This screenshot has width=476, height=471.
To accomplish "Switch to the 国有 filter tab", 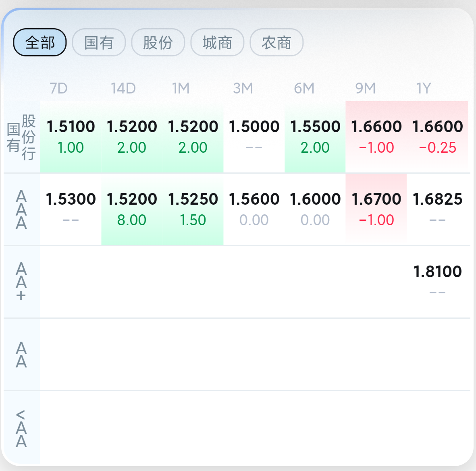I will click(x=99, y=42).
